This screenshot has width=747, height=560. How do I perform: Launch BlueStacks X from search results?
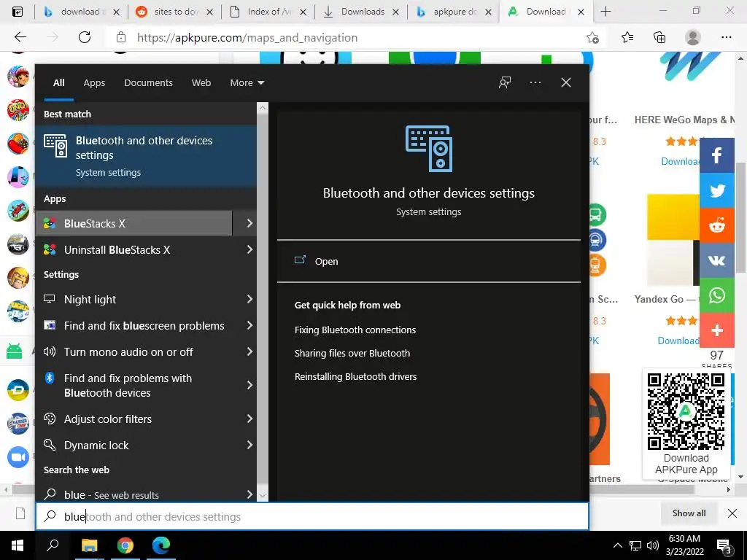point(134,223)
